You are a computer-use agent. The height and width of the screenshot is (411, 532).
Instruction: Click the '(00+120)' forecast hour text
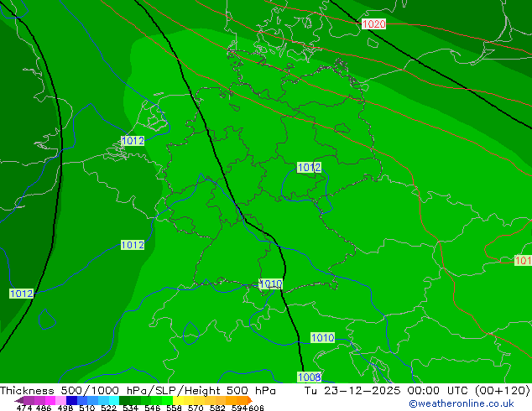coord(502,390)
